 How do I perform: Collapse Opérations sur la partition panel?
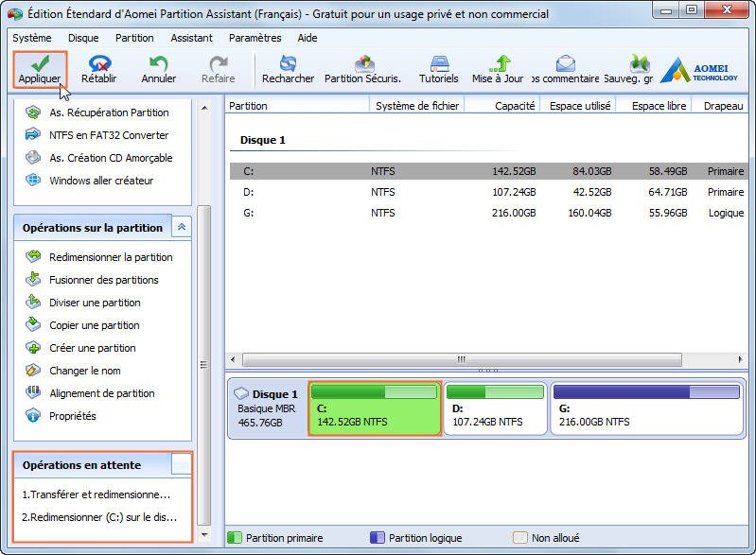pyautogui.click(x=182, y=227)
